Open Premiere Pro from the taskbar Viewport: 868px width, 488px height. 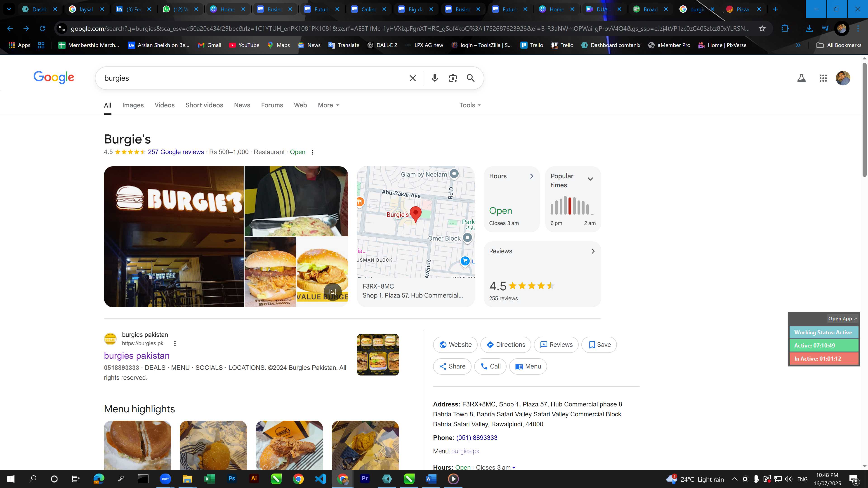tap(365, 479)
